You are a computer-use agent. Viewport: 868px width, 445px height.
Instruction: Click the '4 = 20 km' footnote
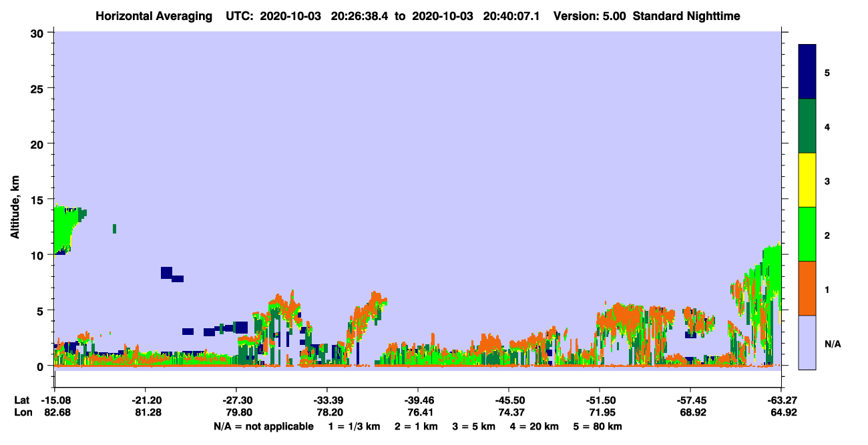pos(535,426)
